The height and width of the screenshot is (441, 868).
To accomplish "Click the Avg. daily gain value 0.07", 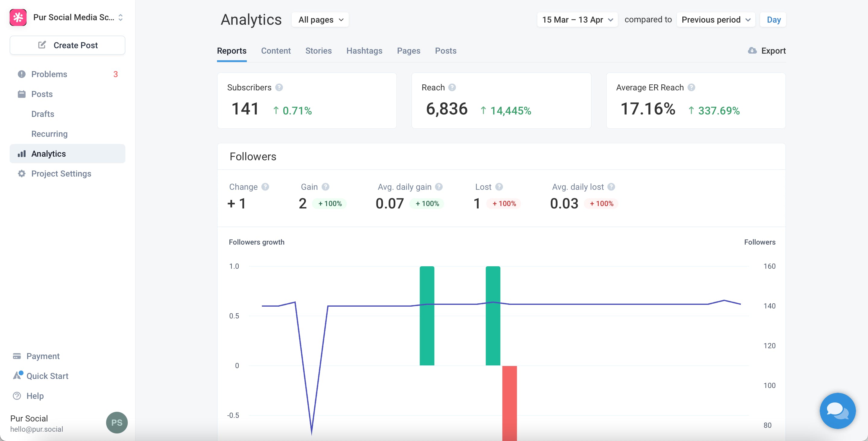I will pyautogui.click(x=389, y=204).
